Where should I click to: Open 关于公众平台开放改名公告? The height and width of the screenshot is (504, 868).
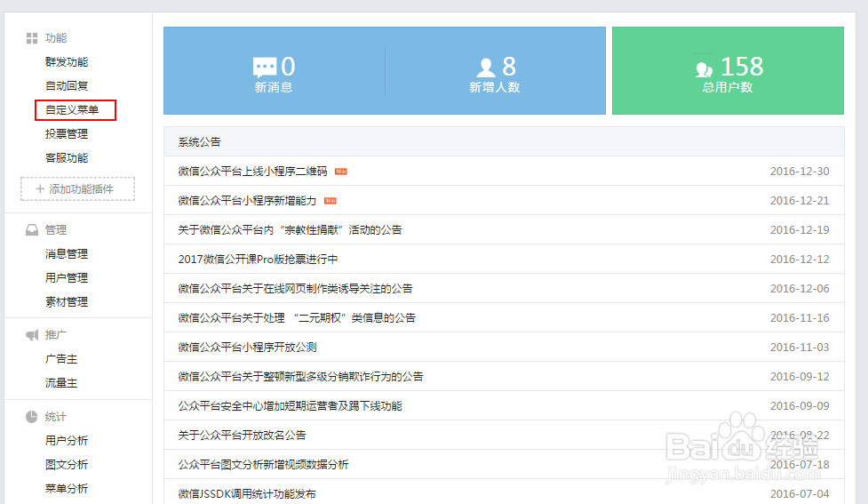[242, 436]
